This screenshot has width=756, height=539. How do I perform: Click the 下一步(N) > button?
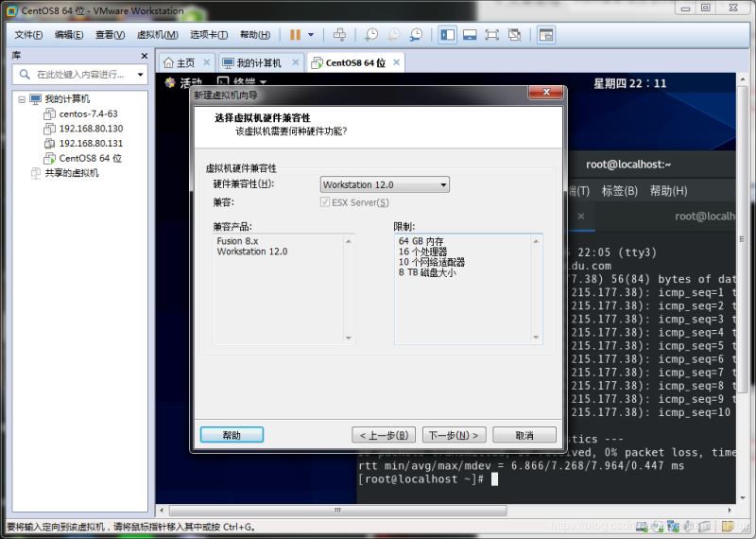tap(455, 435)
